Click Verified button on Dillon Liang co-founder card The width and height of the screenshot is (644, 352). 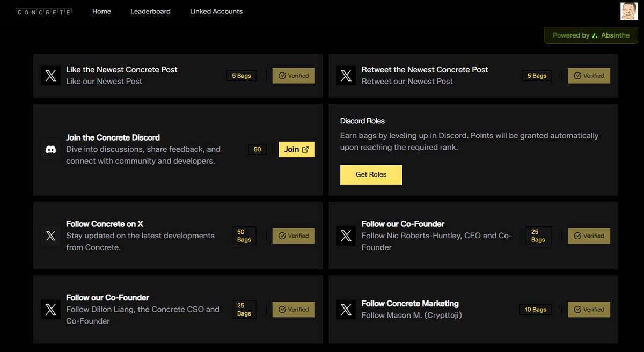pyautogui.click(x=294, y=309)
